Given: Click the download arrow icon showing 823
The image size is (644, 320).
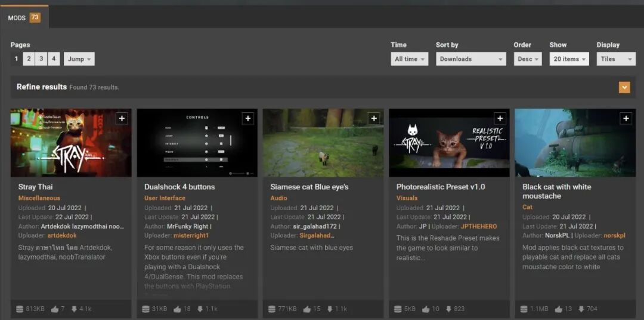Looking at the screenshot, I should tap(448, 309).
